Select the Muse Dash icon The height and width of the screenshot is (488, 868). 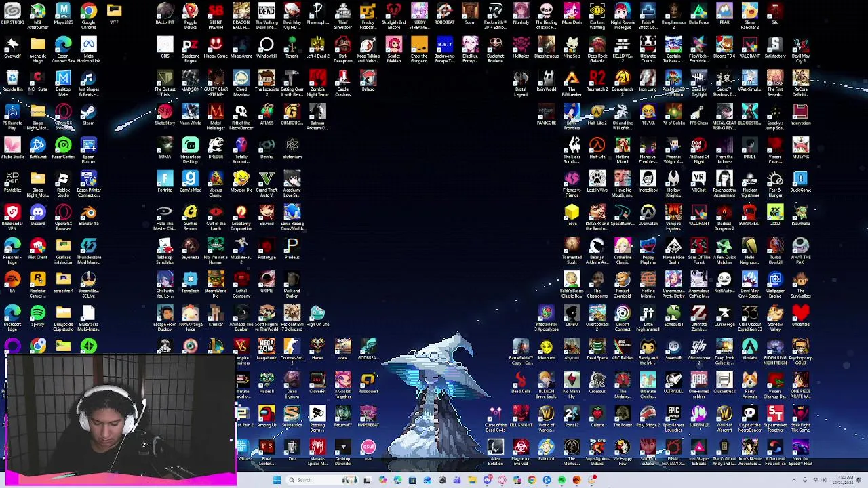coord(572,15)
